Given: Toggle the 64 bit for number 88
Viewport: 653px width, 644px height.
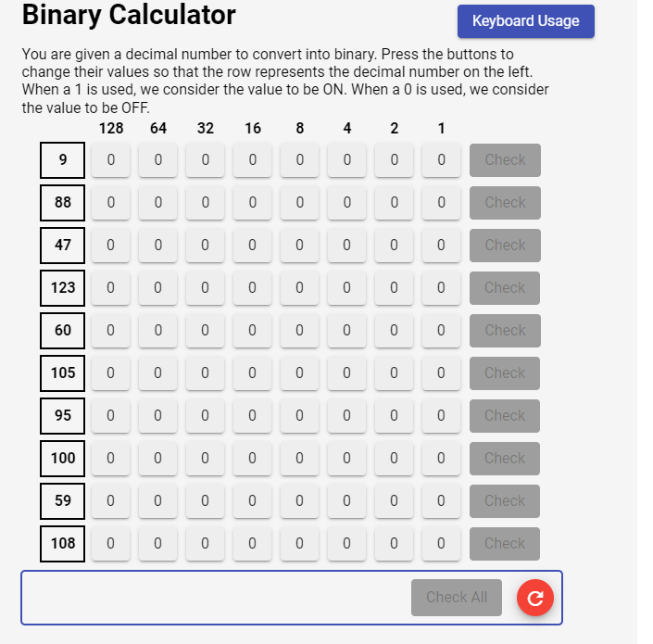Looking at the screenshot, I should [x=157, y=202].
